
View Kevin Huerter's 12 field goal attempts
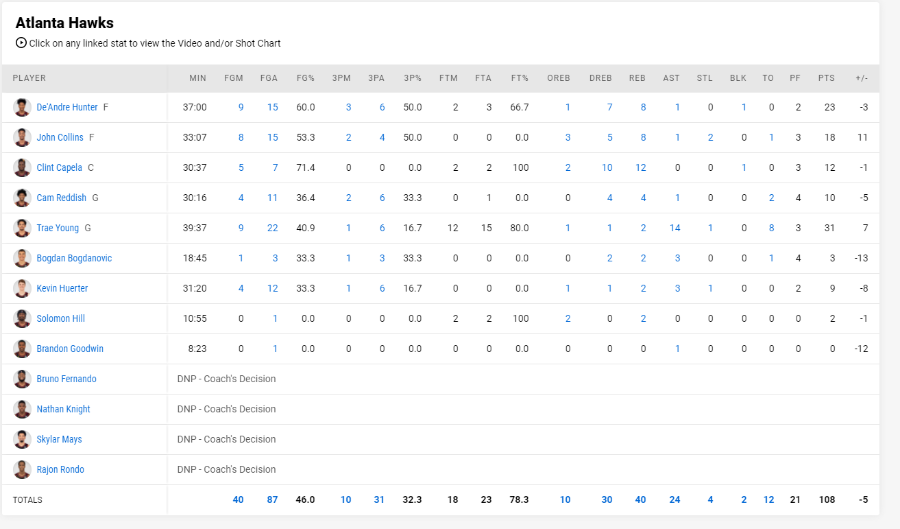pos(272,289)
